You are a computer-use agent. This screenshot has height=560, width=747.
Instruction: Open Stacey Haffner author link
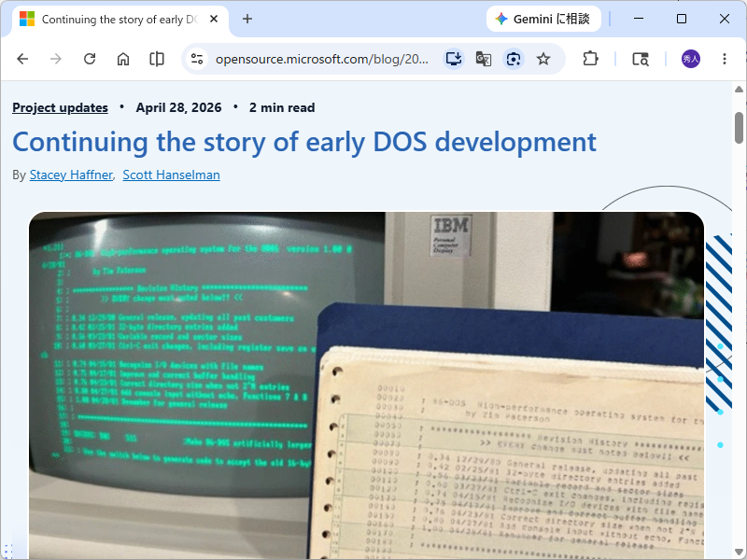pyautogui.click(x=71, y=175)
